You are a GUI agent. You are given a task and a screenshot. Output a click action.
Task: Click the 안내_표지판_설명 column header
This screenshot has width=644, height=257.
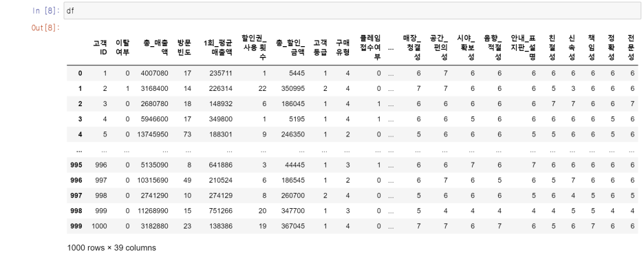(523, 48)
